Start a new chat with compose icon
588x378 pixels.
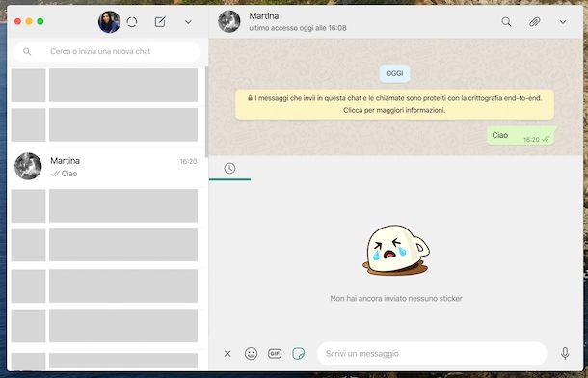[160, 22]
